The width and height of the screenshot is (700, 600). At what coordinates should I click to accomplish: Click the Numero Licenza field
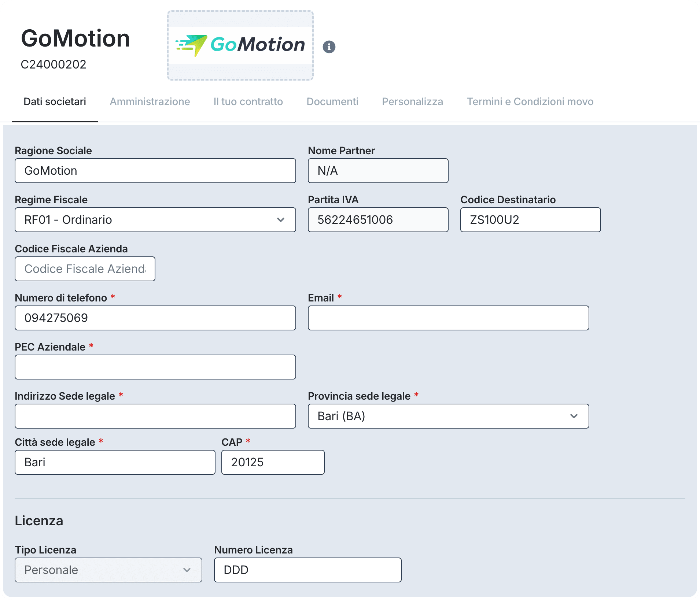(307, 570)
